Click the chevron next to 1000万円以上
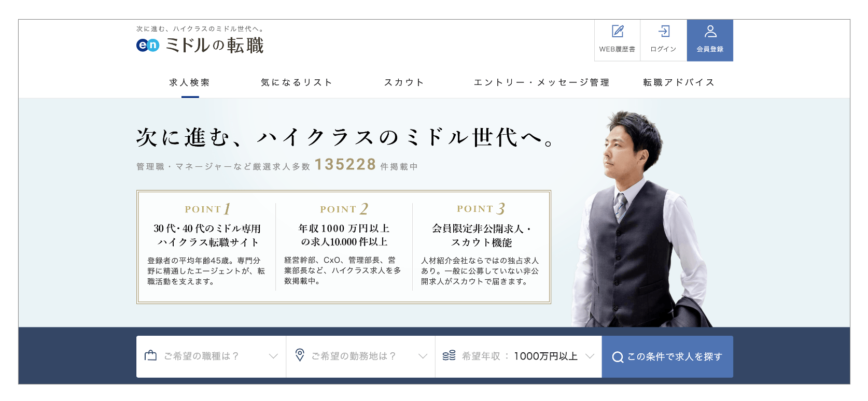Image resolution: width=868 pixels, height=401 pixels. (x=590, y=356)
